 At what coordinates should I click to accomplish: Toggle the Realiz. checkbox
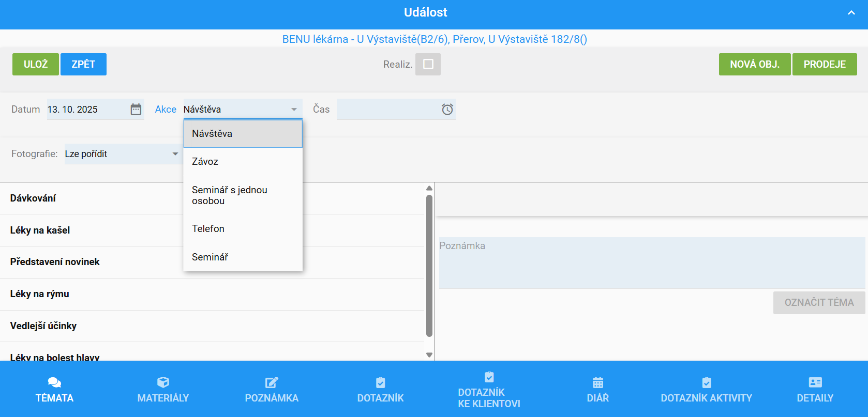pyautogui.click(x=428, y=64)
